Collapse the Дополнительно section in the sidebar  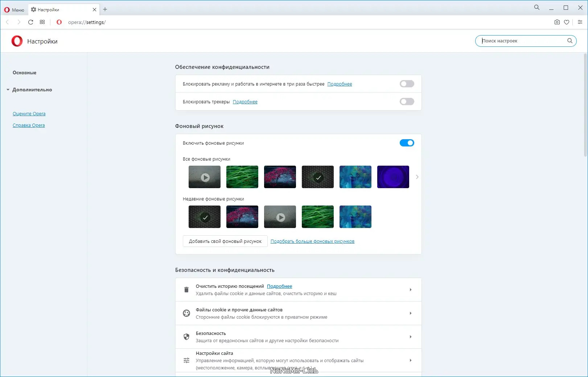[x=8, y=90]
